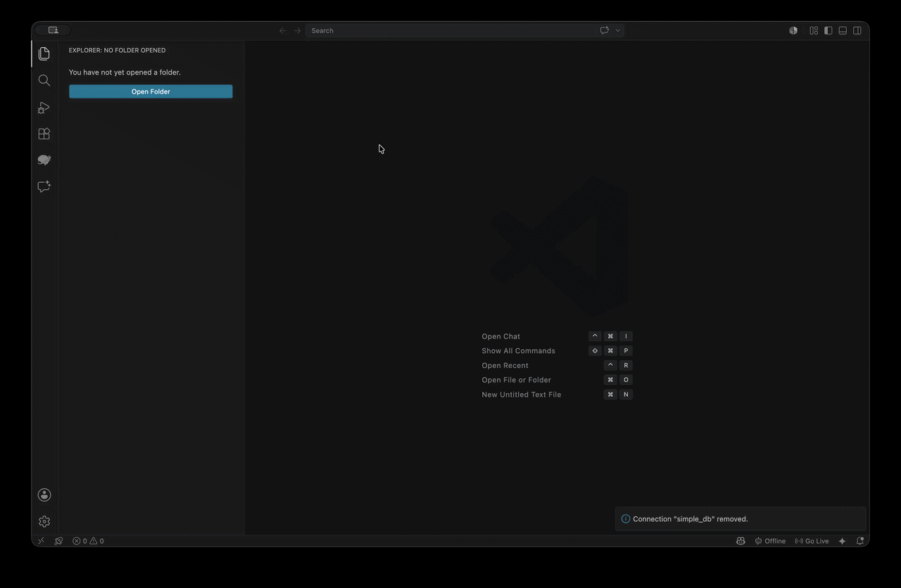This screenshot has width=901, height=588.
Task: Open the Search view in activity bar
Action: point(44,80)
